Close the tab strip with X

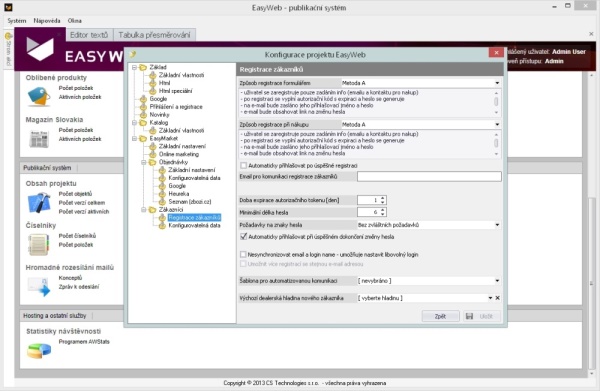pyautogui.click(x=591, y=34)
